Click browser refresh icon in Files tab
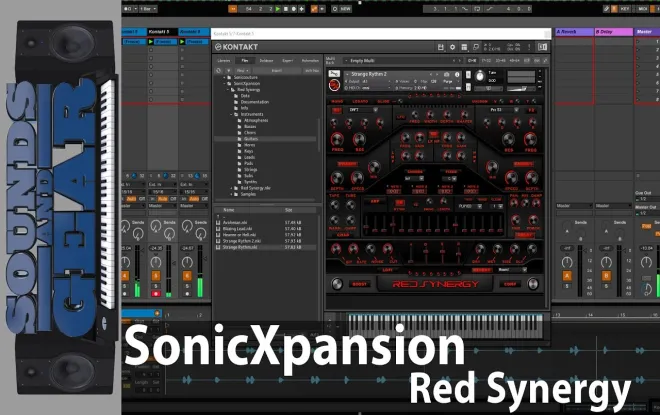 coord(218,71)
